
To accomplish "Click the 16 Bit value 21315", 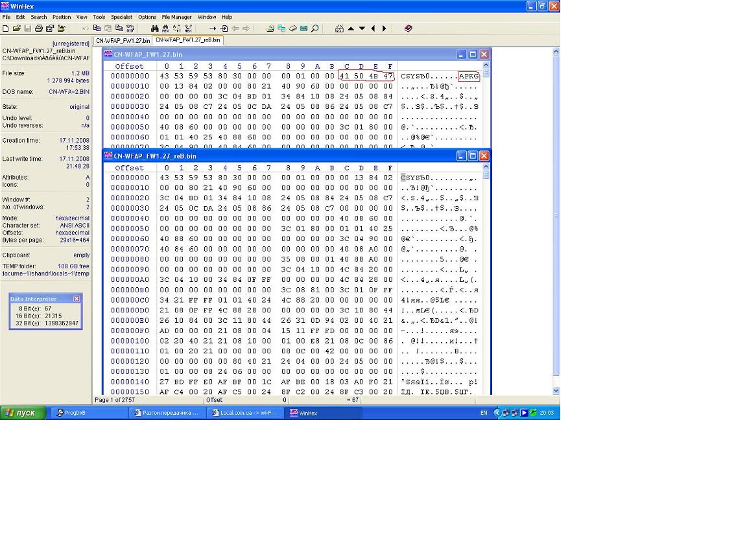I will tap(53, 316).
